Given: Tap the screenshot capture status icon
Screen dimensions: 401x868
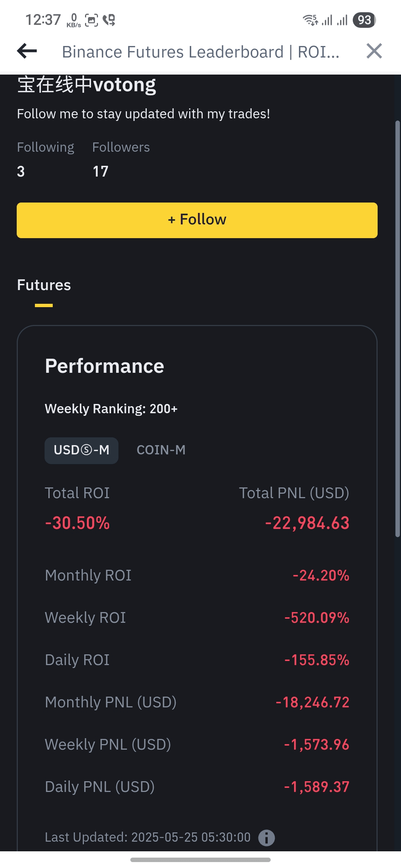Looking at the screenshot, I should (x=91, y=20).
